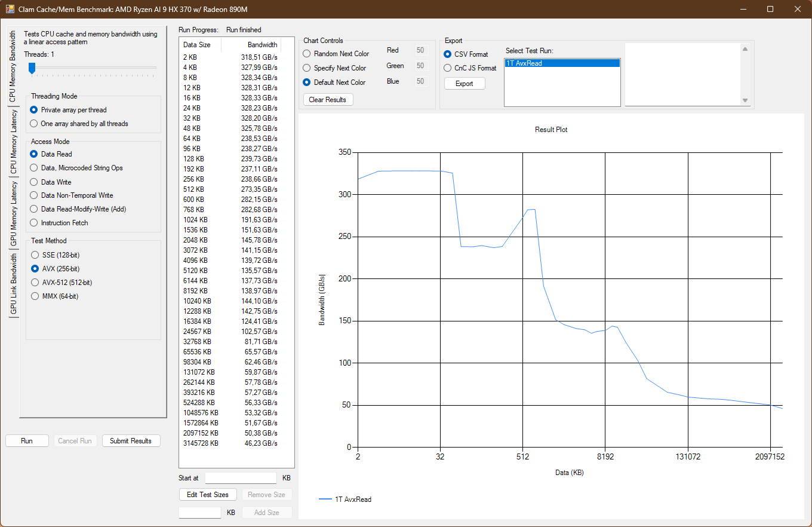Click the Threads slider handle
The height and width of the screenshot is (527, 812).
pos(32,69)
